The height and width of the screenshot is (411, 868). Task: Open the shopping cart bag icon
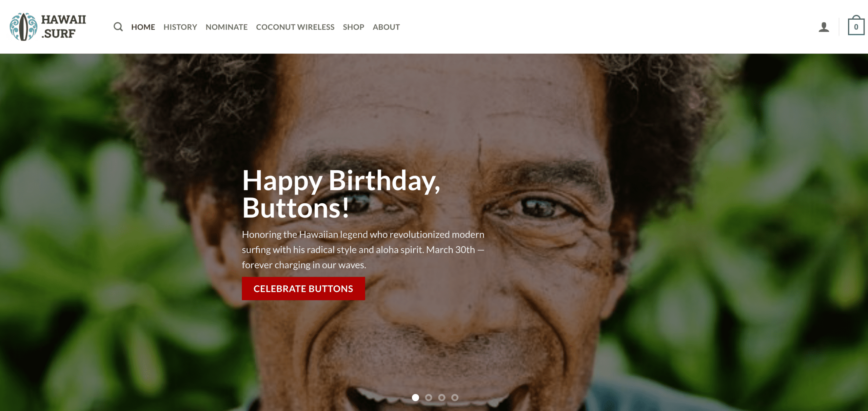click(x=856, y=25)
